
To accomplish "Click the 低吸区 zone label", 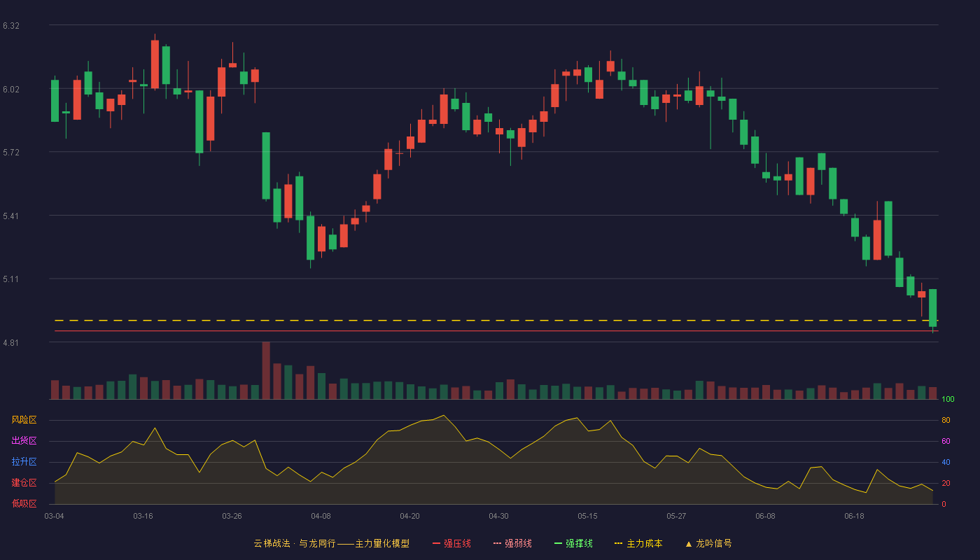I will [24, 504].
